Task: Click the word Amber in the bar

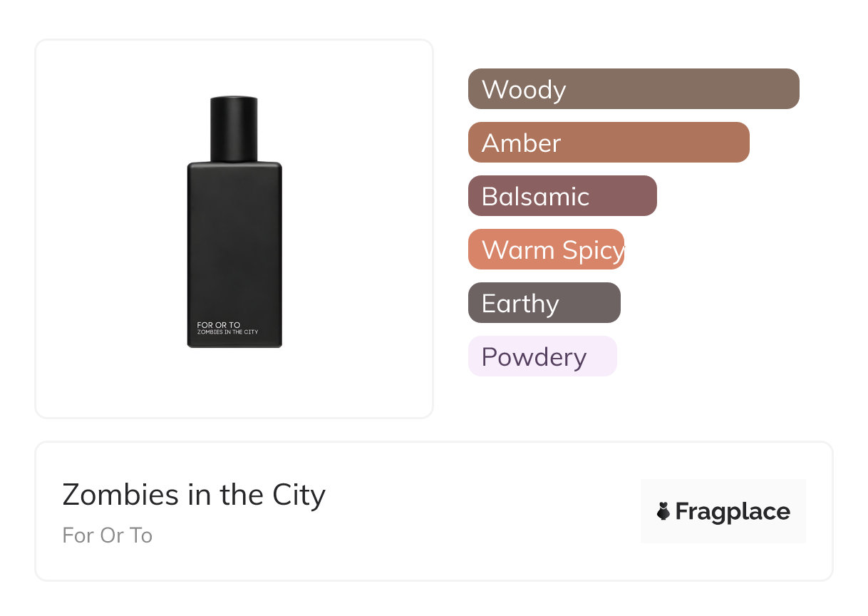Action: 521,143
